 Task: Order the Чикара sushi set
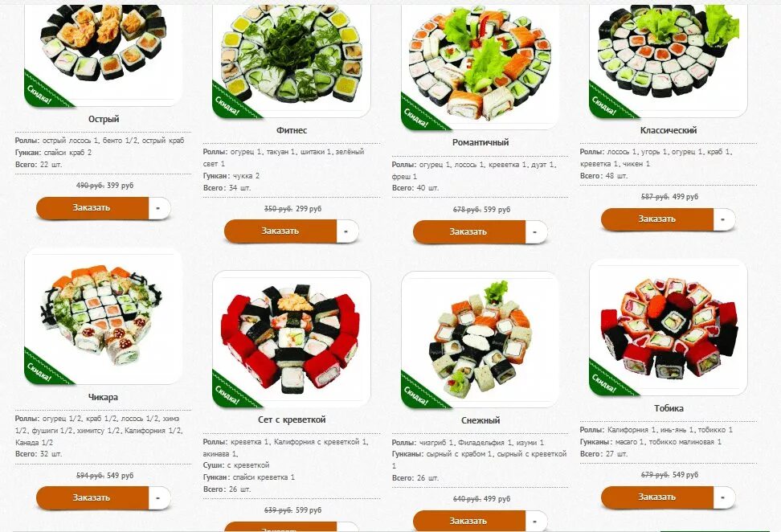pos(92,497)
